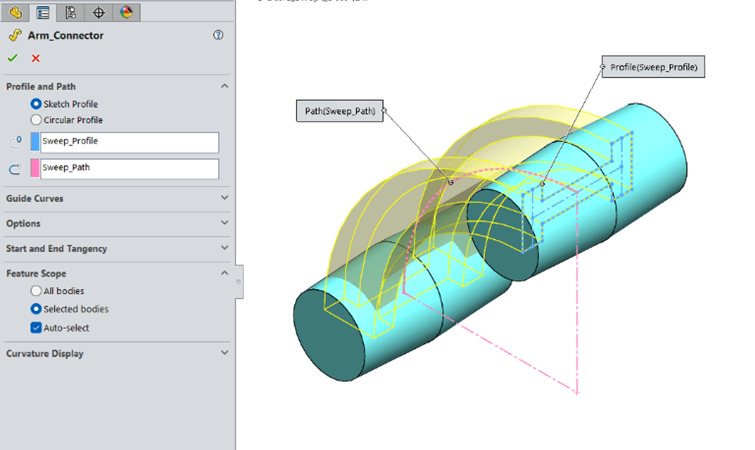Open help for the sweep feature

(x=218, y=35)
